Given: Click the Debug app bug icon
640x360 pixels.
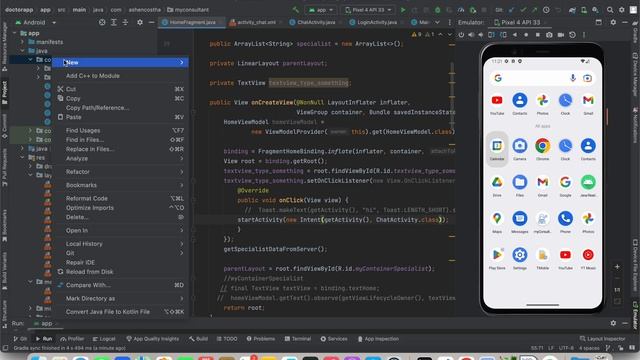Looking at the screenshot, I should click(x=438, y=10).
